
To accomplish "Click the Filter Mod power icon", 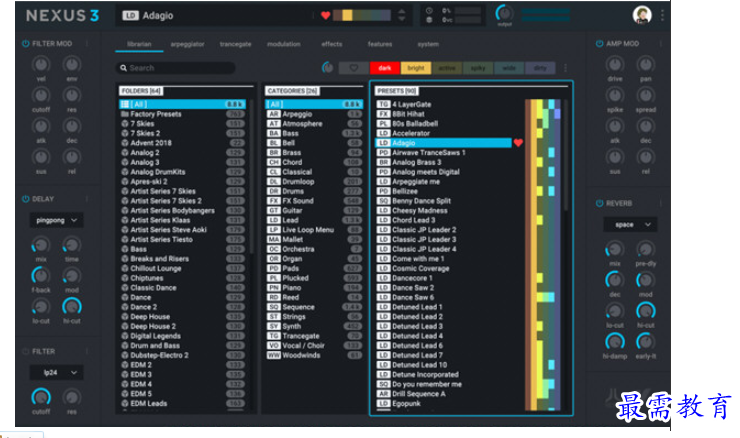I will [25, 43].
